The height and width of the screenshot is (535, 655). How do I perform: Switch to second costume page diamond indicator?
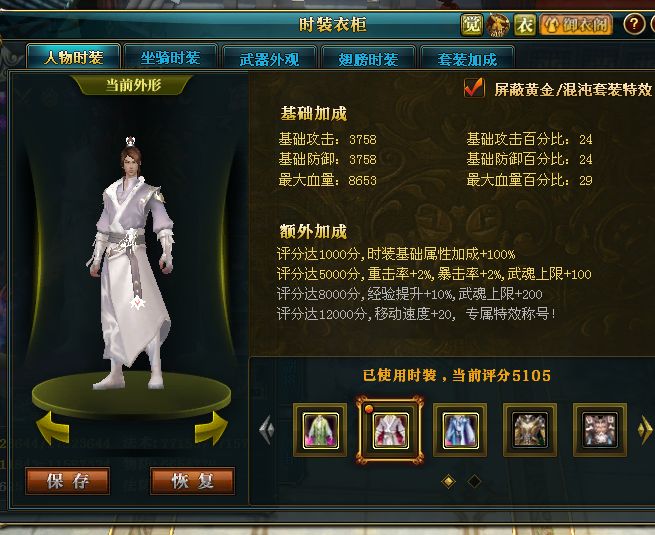coord(474,482)
